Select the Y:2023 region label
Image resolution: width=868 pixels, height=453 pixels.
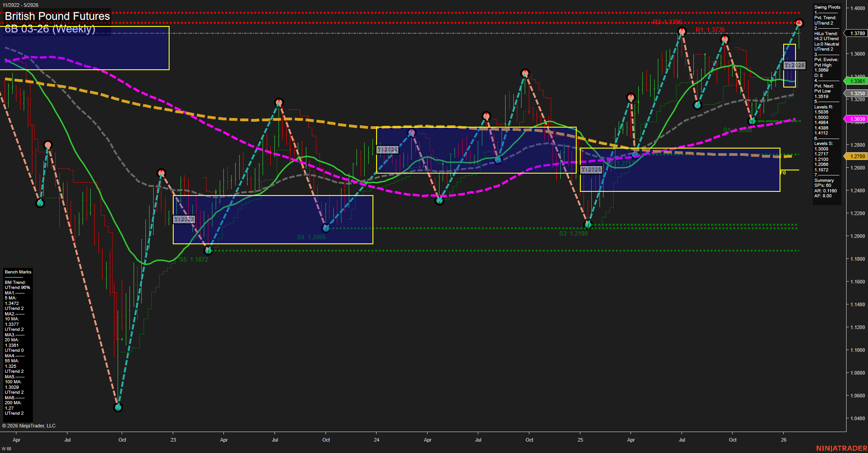point(184,219)
